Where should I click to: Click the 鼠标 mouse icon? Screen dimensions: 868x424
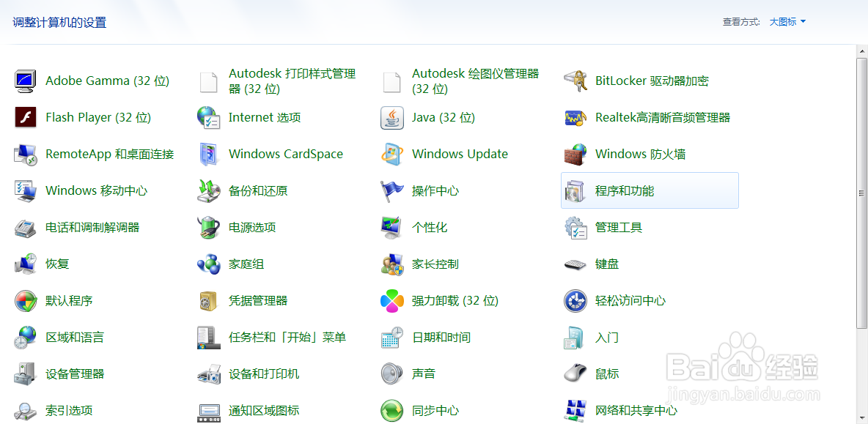pos(575,373)
